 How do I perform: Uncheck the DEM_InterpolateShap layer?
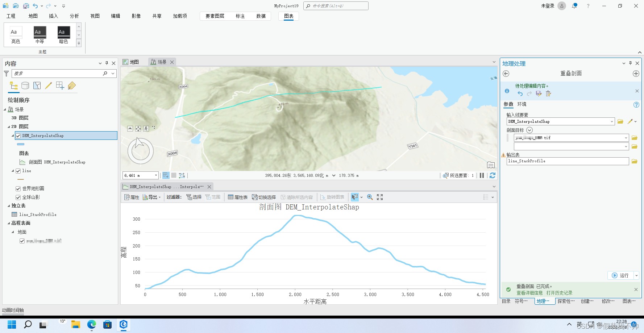18,135
